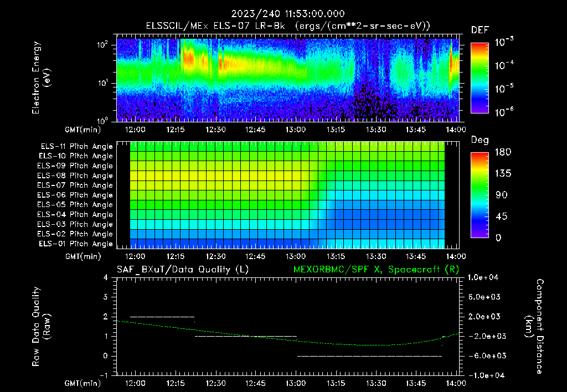This screenshot has height=392, width=567.
Task: Click the 10¹ tick on Electron Energy axis
Action: [102, 83]
